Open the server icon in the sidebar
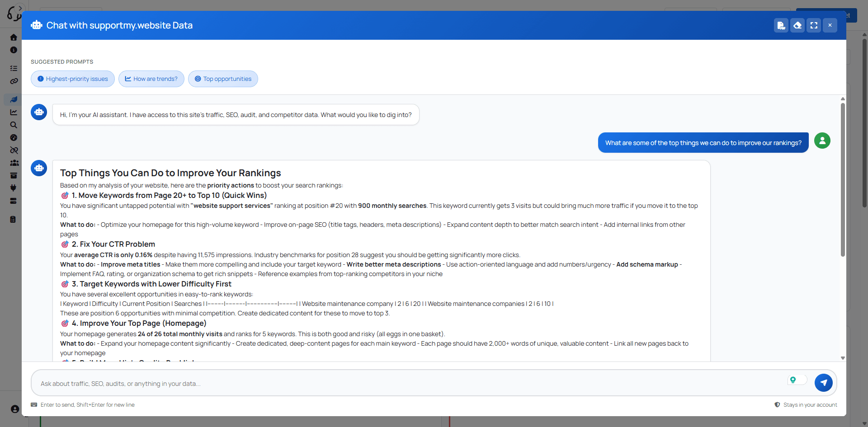The image size is (868, 427). click(14, 201)
